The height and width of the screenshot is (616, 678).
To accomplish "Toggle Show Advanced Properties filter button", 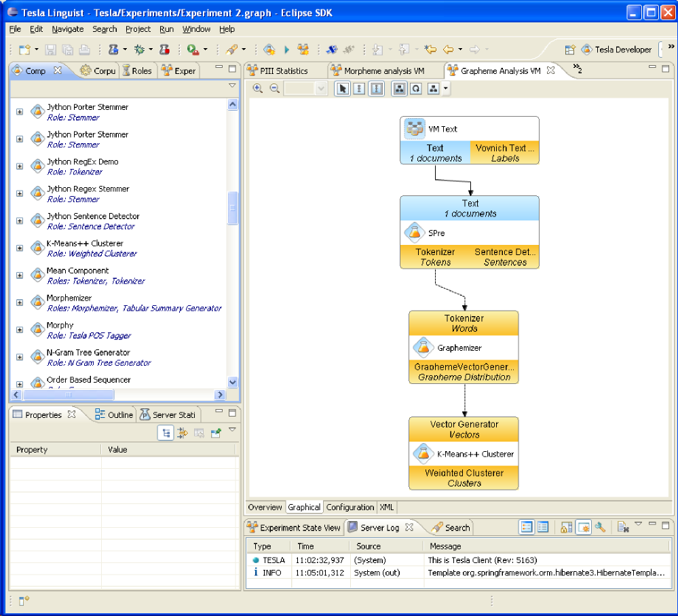I will [183, 433].
